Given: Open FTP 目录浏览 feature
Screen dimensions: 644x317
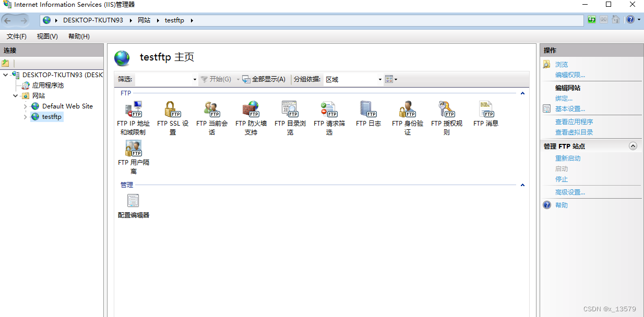Looking at the screenshot, I should (290, 118).
